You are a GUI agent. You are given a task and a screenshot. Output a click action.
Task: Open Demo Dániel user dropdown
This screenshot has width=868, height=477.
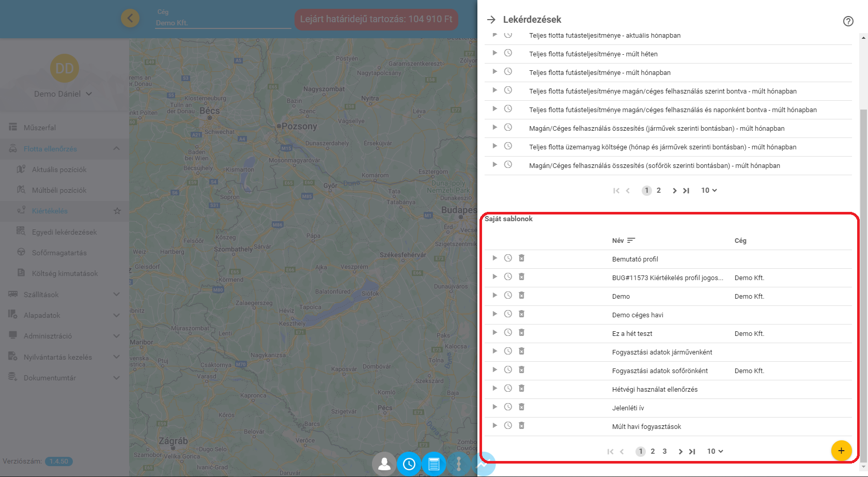63,94
